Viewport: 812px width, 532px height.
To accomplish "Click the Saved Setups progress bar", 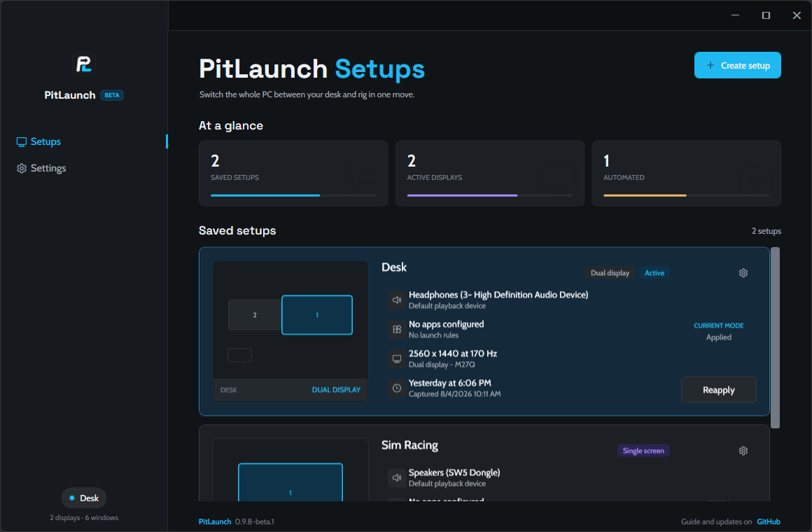I will pyautogui.click(x=293, y=195).
